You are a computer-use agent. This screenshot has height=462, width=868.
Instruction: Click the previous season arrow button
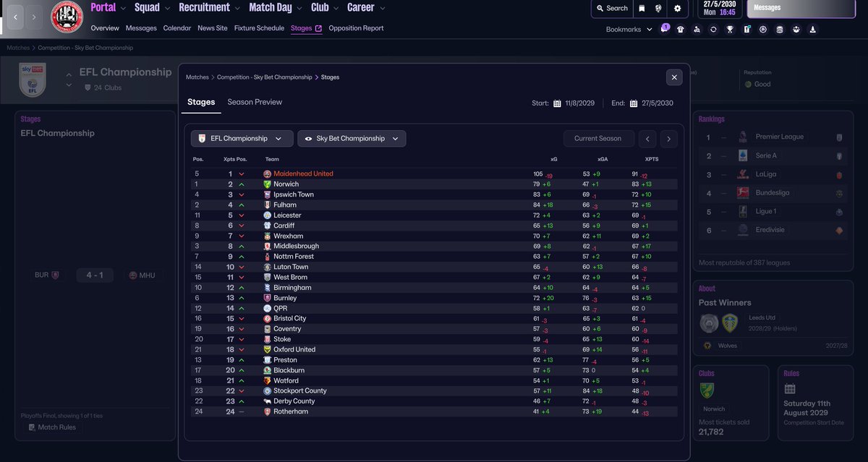647,138
